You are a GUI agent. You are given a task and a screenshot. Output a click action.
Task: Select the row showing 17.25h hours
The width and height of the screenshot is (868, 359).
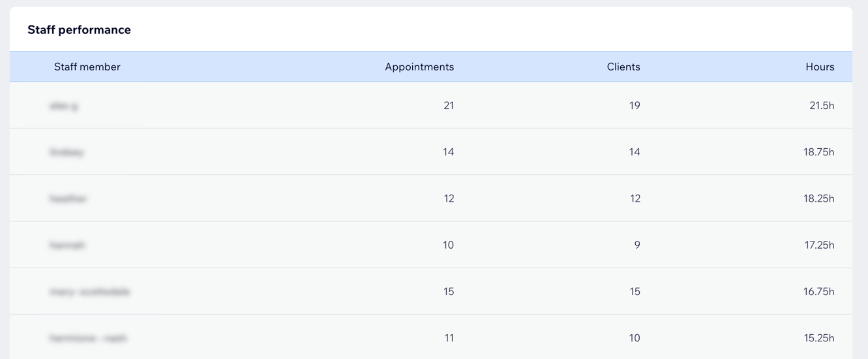pyautogui.click(x=431, y=245)
